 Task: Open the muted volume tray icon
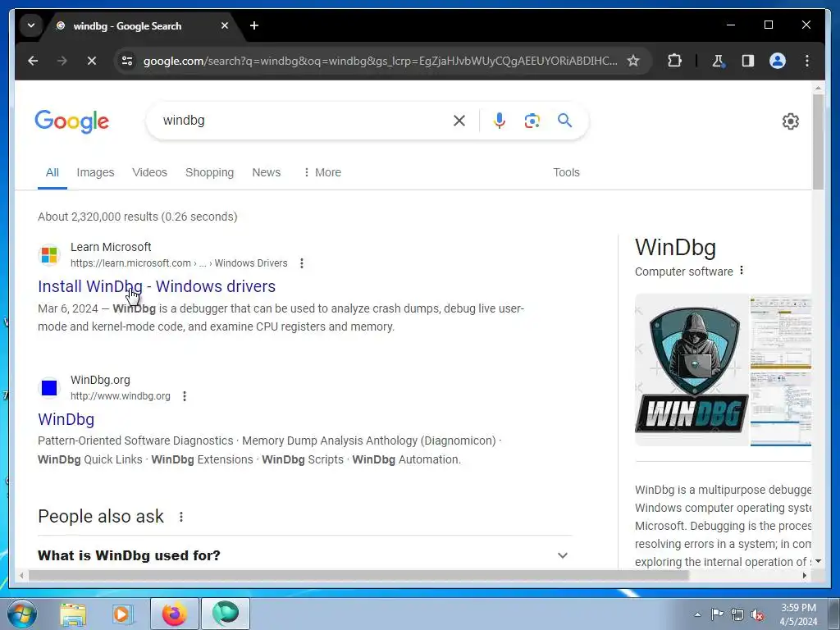[x=757, y=614]
